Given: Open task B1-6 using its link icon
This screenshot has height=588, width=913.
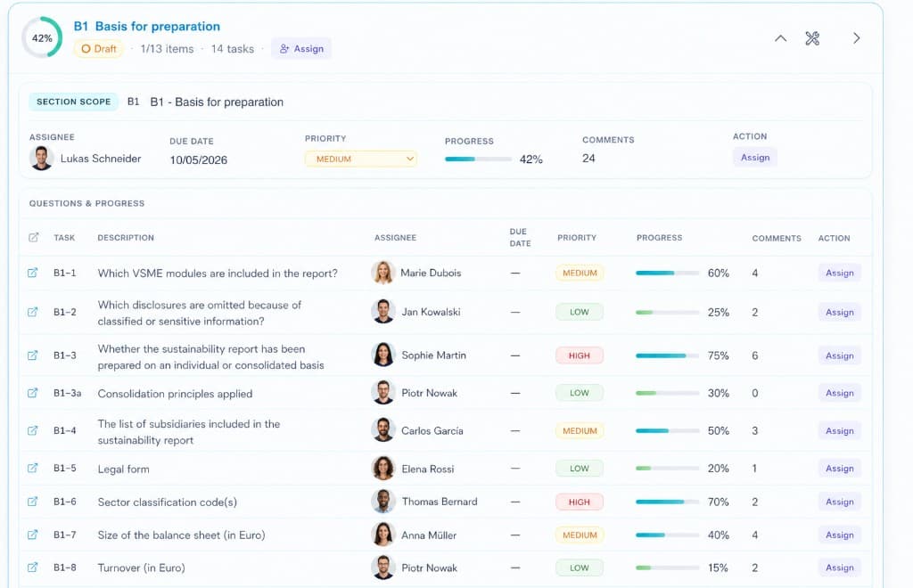Looking at the screenshot, I should point(33,502).
